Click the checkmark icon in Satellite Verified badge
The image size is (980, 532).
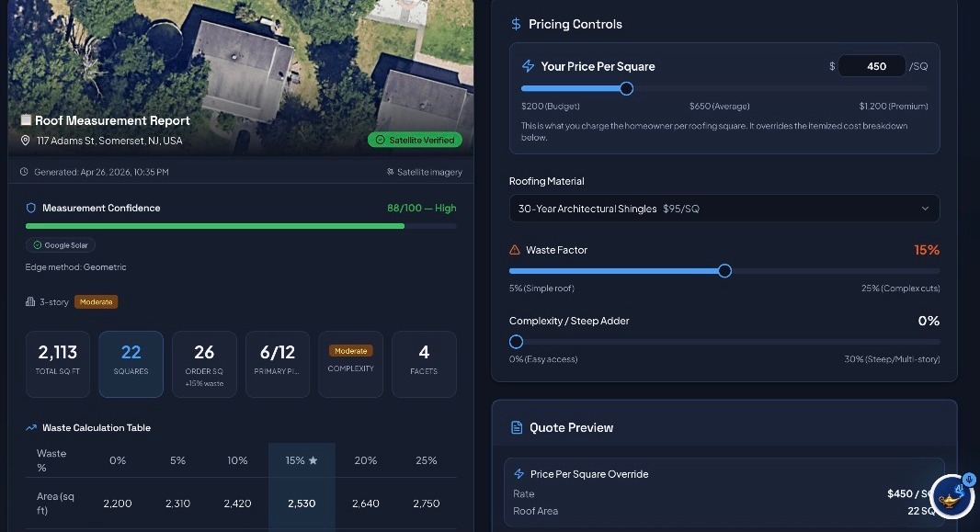click(x=380, y=140)
